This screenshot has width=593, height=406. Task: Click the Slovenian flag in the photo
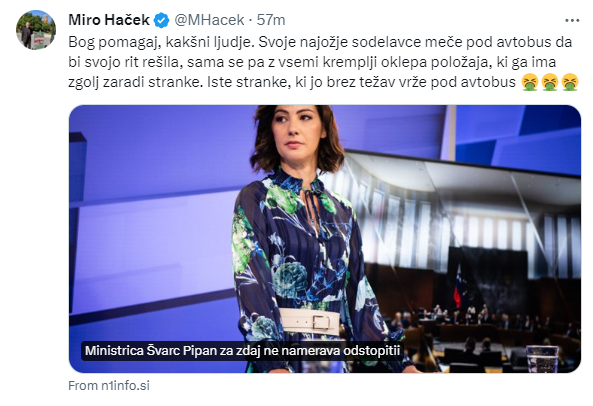[x=458, y=287]
